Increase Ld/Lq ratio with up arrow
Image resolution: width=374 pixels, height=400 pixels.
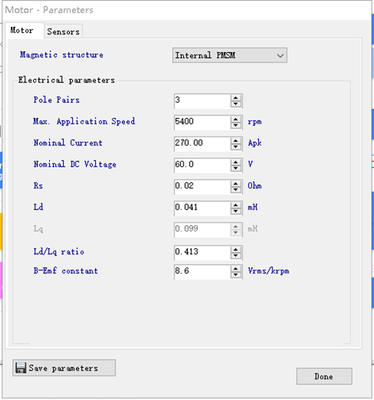(x=236, y=249)
